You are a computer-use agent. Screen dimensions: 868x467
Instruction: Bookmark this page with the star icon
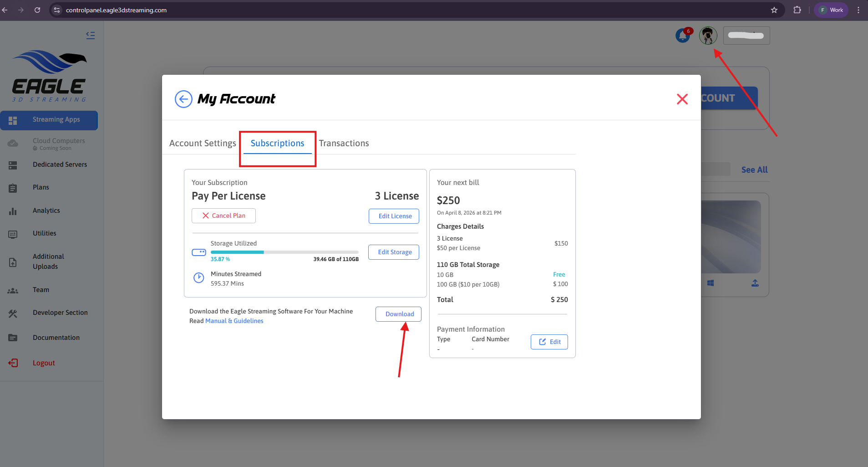774,10
